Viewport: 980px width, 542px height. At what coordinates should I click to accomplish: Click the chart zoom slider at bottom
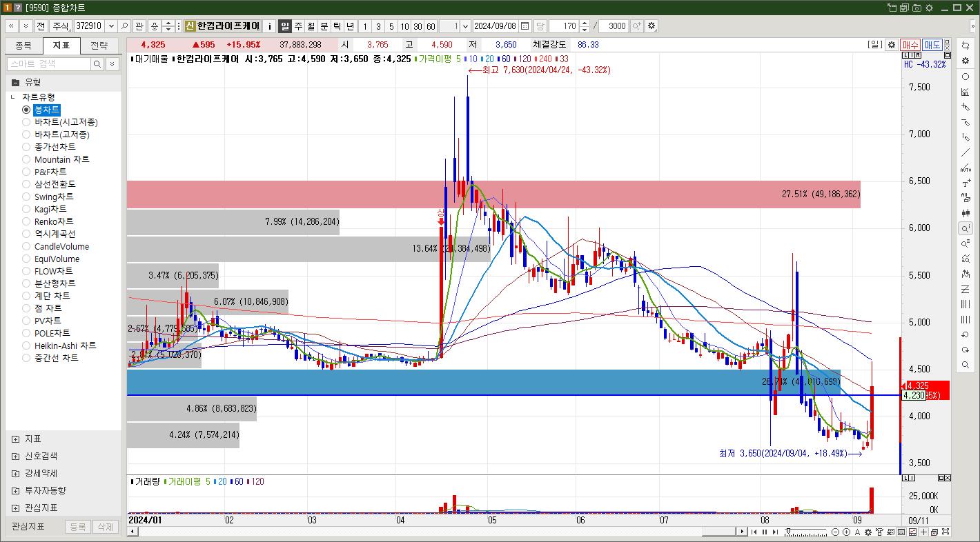tap(805, 532)
